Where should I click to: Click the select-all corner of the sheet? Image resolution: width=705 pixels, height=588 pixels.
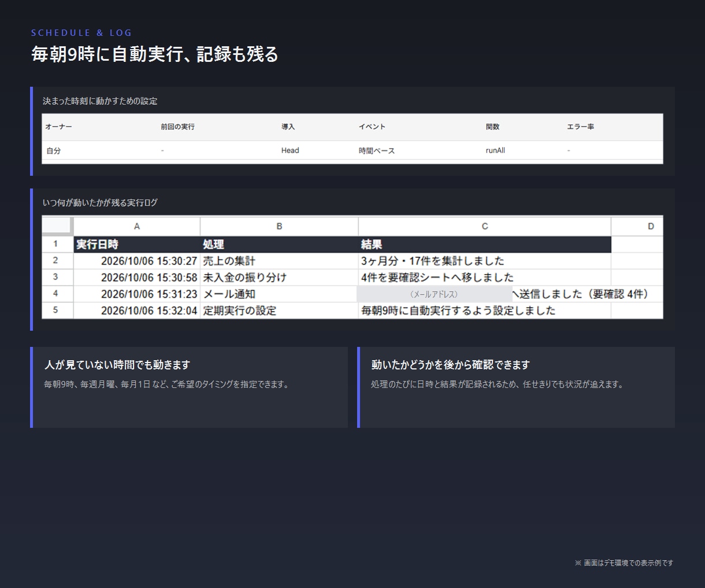click(57, 226)
